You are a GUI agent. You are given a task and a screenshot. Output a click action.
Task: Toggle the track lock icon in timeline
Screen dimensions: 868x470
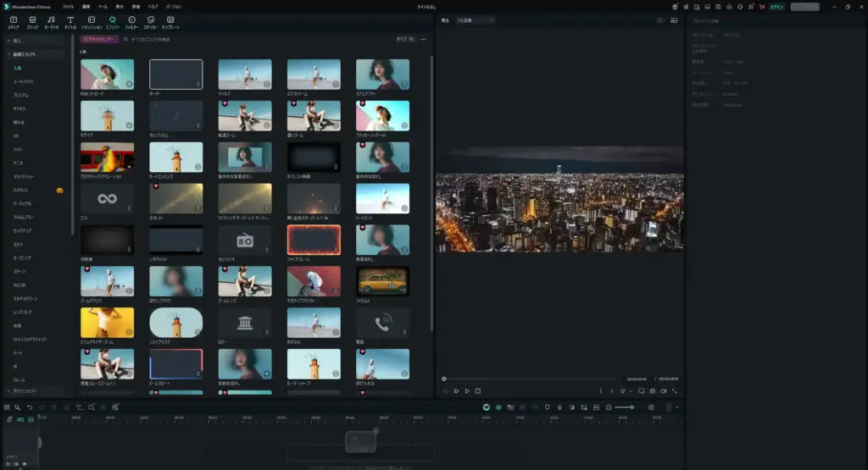tap(8, 463)
